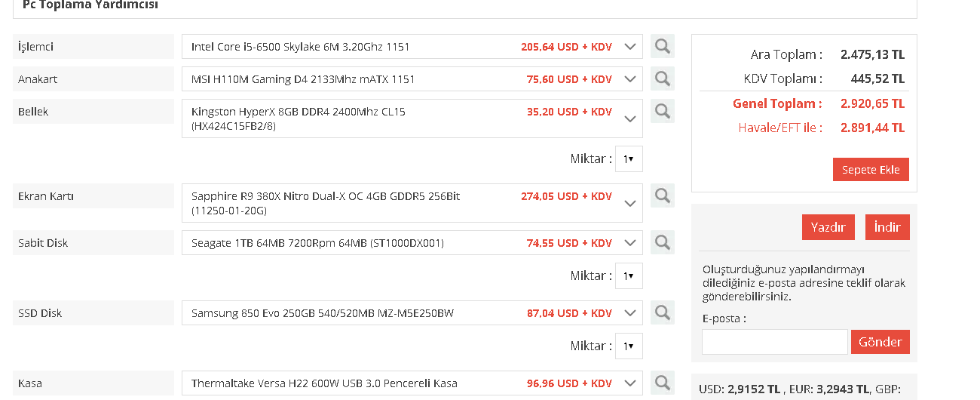The height and width of the screenshot is (400, 980).
Task: Click the magnifier icon for SSD Disk
Action: [662, 312]
